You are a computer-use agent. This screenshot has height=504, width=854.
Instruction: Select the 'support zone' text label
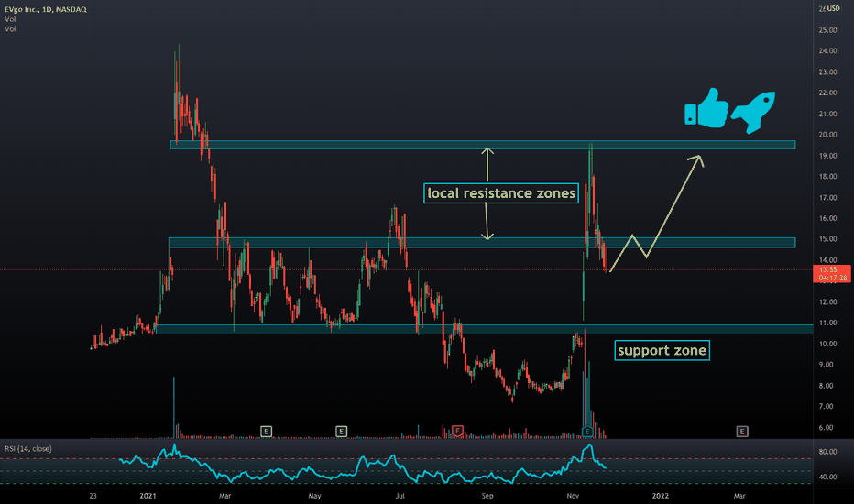pyautogui.click(x=662, y=350)
